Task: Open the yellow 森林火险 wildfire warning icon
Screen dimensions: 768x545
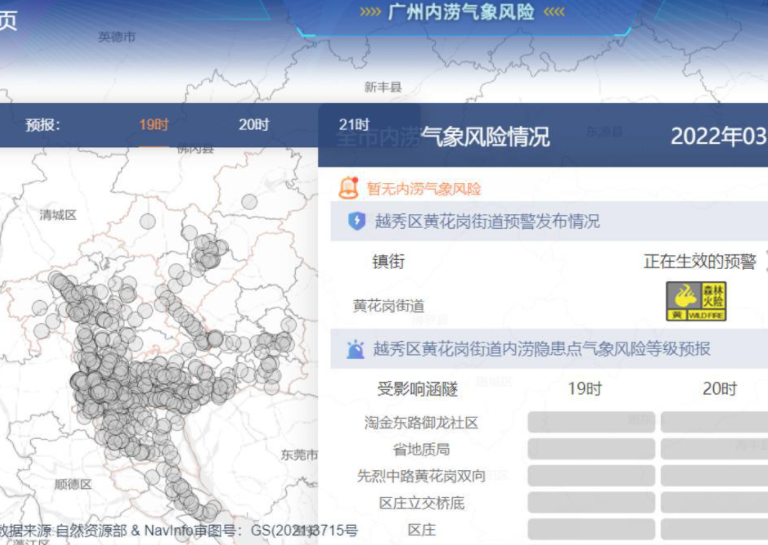Action: coord(696,301)
